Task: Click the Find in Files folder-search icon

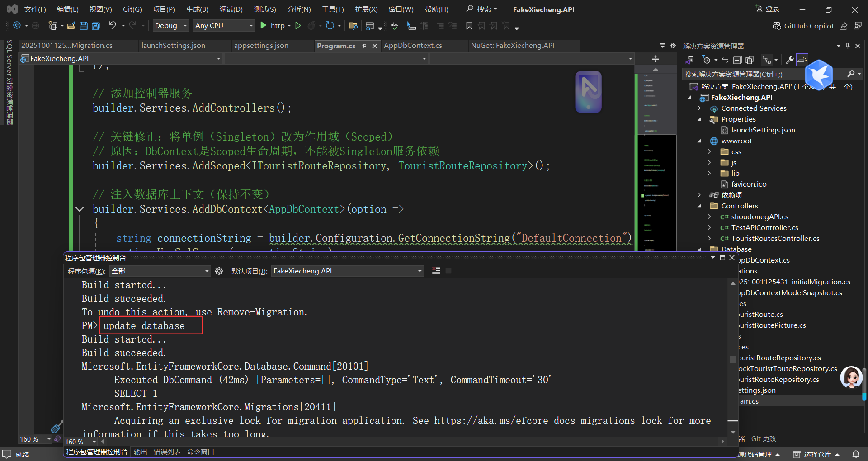Action: pos(354,26)
